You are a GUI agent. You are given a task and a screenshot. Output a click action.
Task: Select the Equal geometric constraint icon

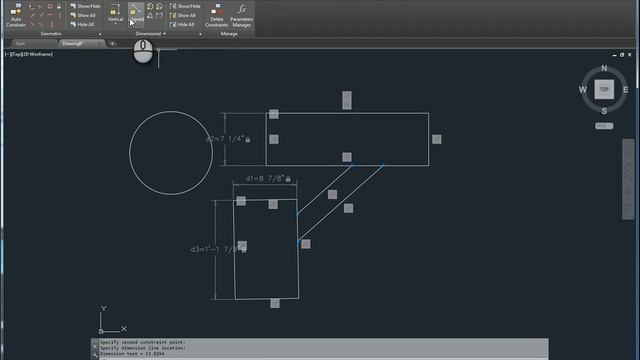(x=59, y=24)
